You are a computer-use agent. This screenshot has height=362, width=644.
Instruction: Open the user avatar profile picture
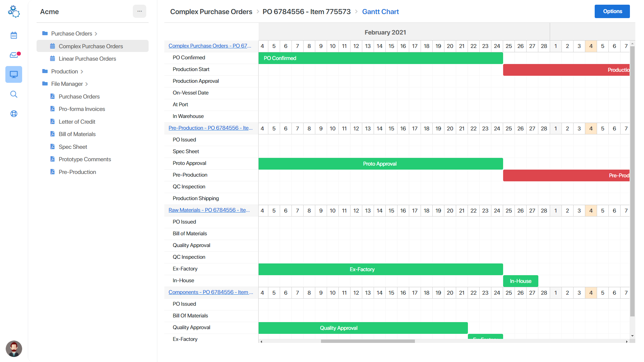pos(14,349)
